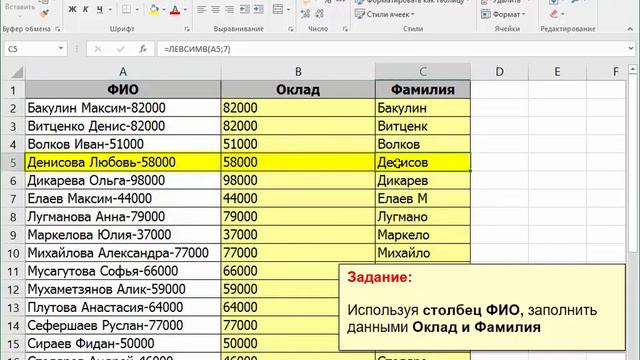640x360 pixels.
Task: Click header cell ФИО
Action: pos(123,89)
